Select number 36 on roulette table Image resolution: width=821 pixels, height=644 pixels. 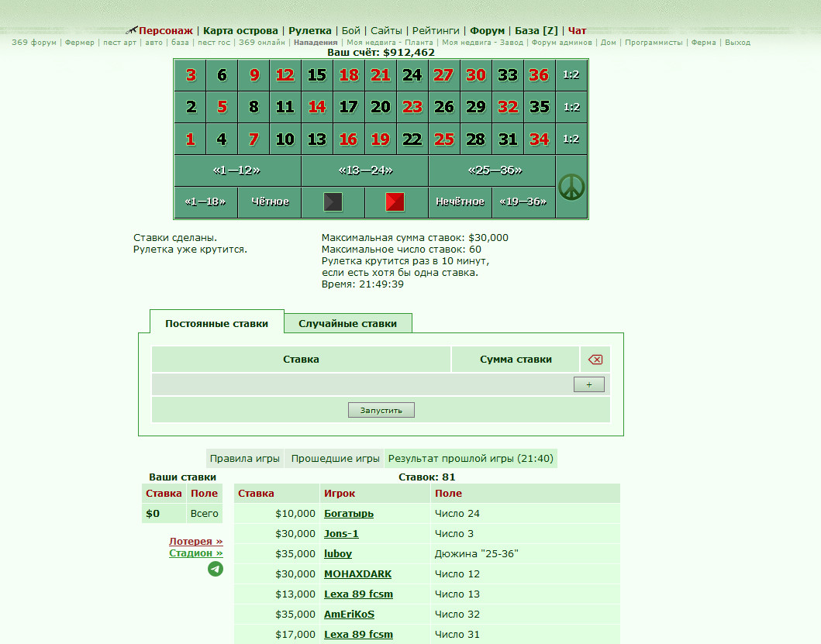(540, 75)
